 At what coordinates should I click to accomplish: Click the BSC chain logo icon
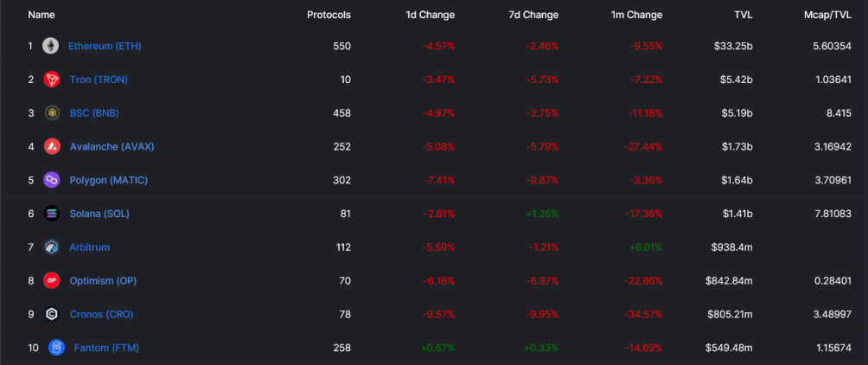52,113
